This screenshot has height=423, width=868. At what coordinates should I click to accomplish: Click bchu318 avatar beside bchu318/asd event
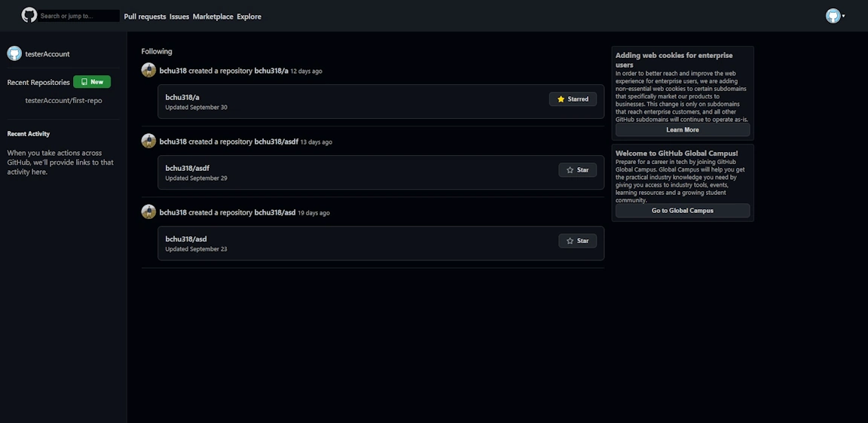[148, 211]
